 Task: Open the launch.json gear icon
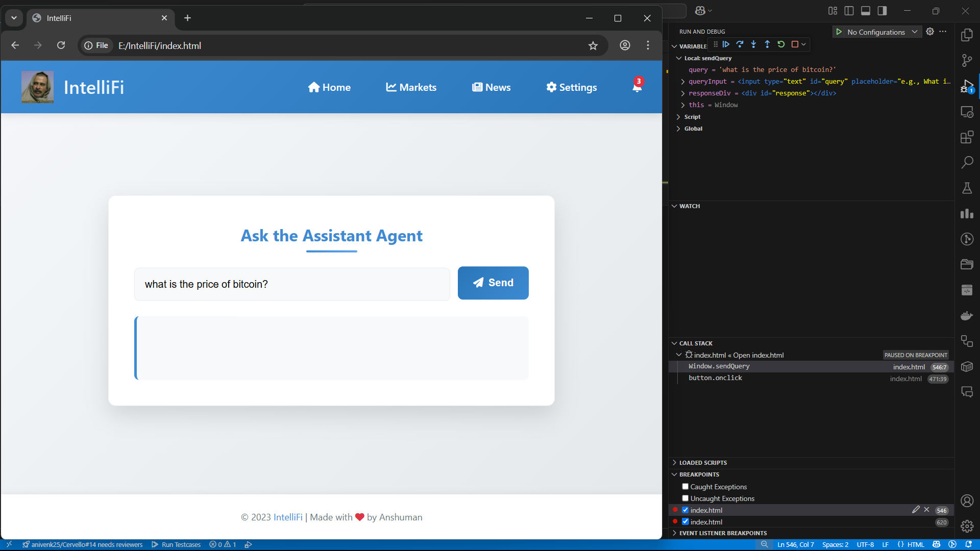pos(930,32)
